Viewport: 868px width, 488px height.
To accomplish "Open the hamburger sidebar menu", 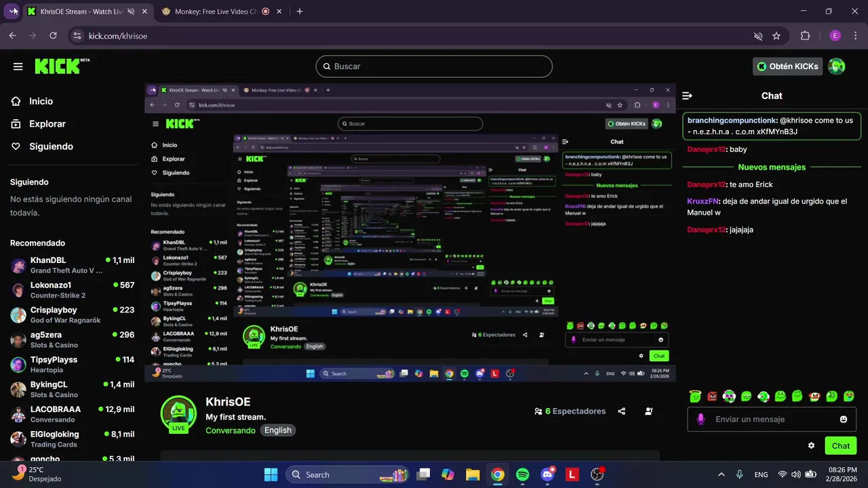I will click(x=18, y=66).
